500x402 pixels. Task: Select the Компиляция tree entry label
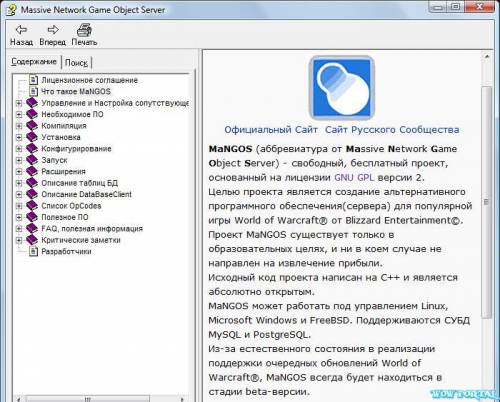pos(64,126)
